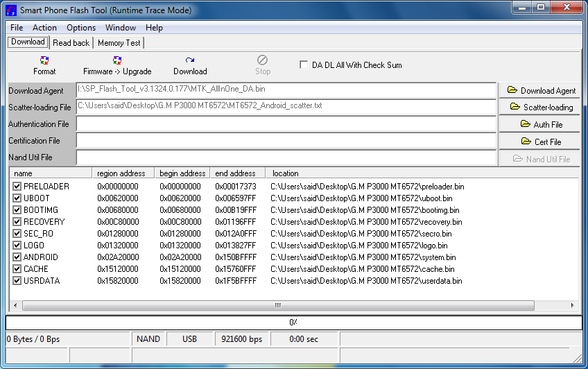Click end address 0x00017373 of PRELOADER
Image resolution: width=588 pixels, height=369 pixels.
[236, 187]
